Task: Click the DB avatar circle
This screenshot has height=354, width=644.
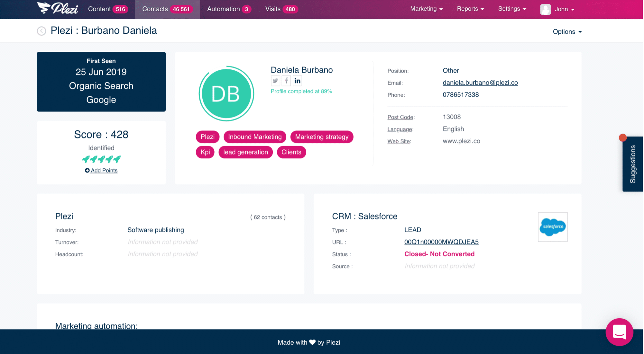Action: 226,93
